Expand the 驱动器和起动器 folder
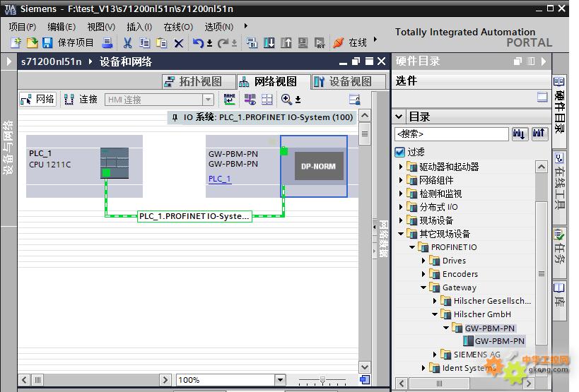This screenshot has height=392, width=579. pyautogui.click(x=401, y=167)
